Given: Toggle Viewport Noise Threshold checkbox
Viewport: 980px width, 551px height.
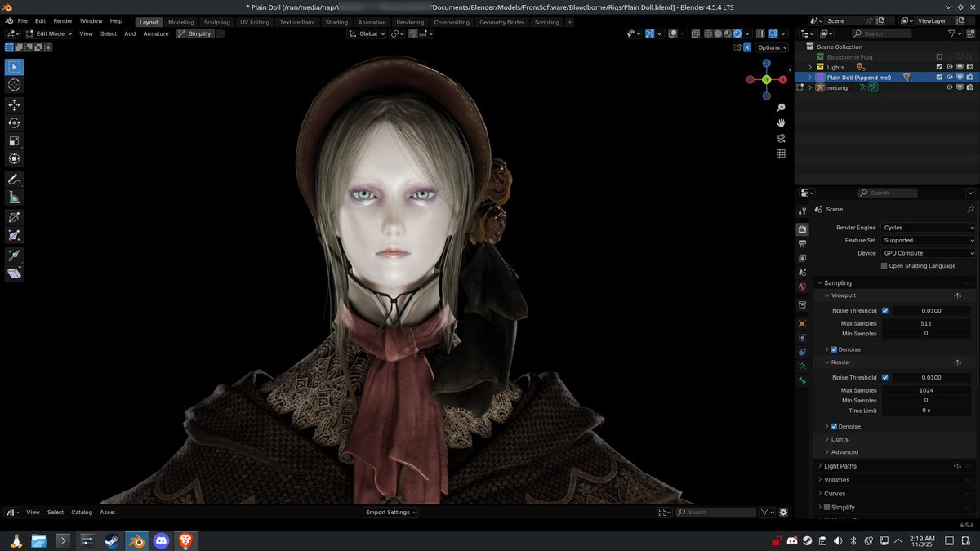Looking at the screenshot, I should point(884,311).
